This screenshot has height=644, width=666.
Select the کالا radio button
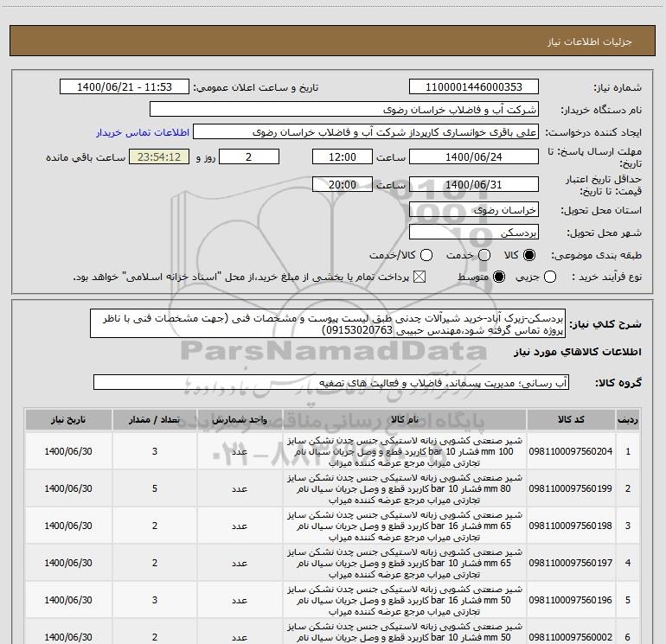529,255
